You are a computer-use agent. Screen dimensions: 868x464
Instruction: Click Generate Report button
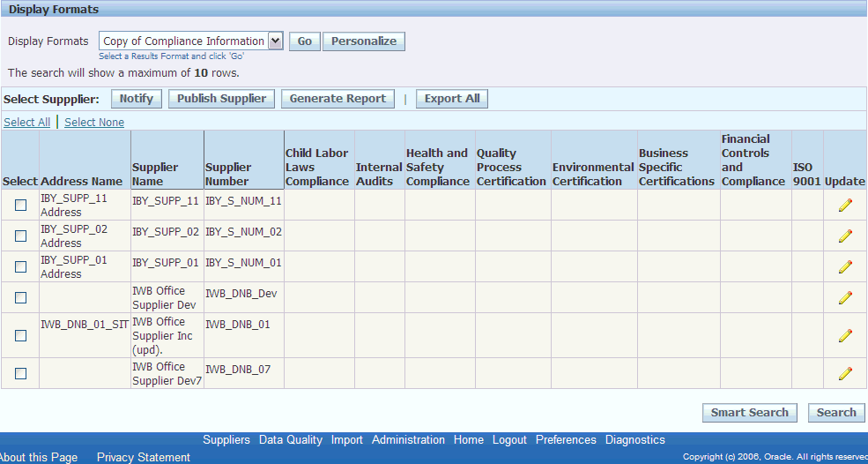pyautogui.click(x=338, y=99)
